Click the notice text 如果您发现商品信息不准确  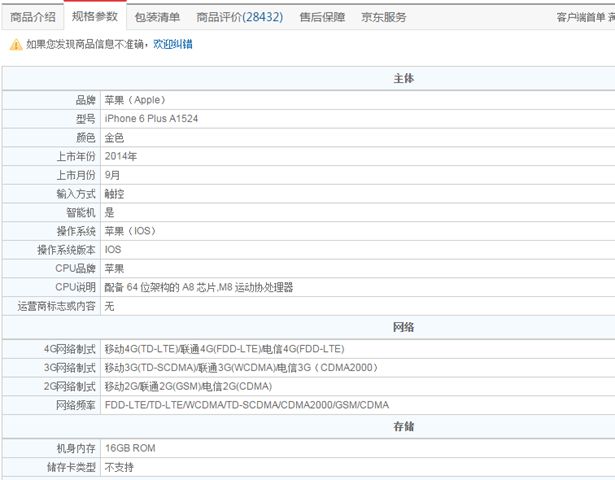85,44
